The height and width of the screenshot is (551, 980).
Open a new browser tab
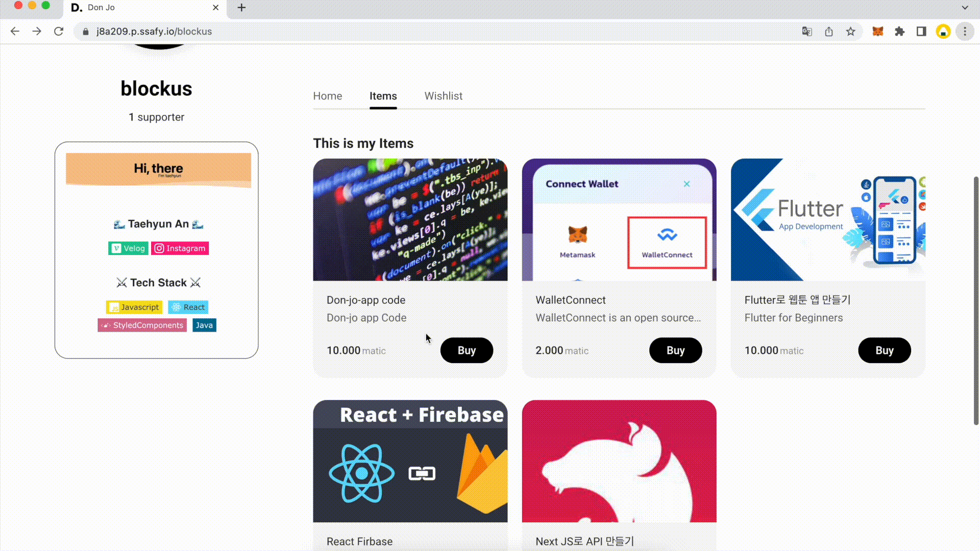point(241,8)
